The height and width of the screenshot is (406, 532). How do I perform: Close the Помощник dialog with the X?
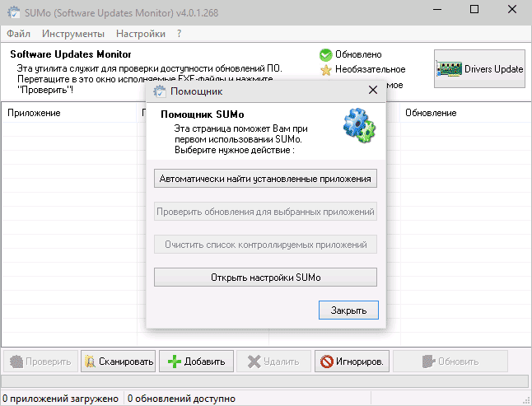[x=373, y=91]
